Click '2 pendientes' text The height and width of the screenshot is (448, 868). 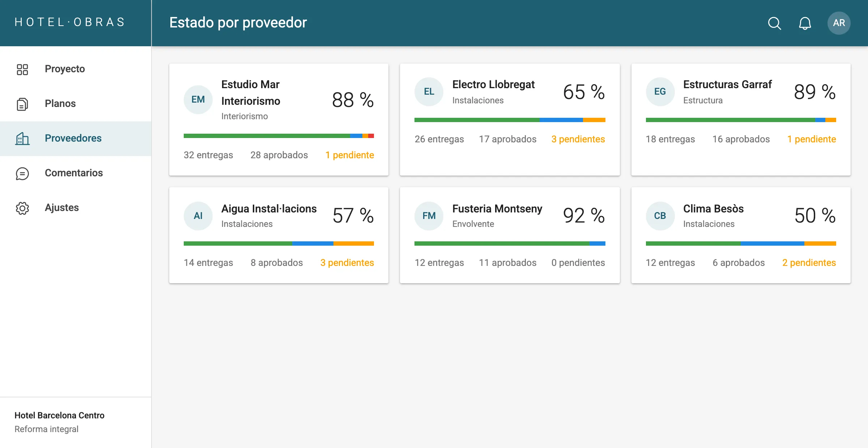point(809,263)
